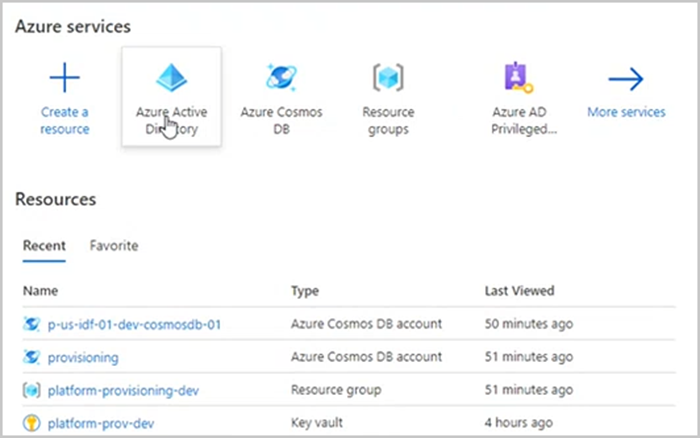Click the Create a resource plus icon
The image size is (700, 438).
[x=64, y=79]
